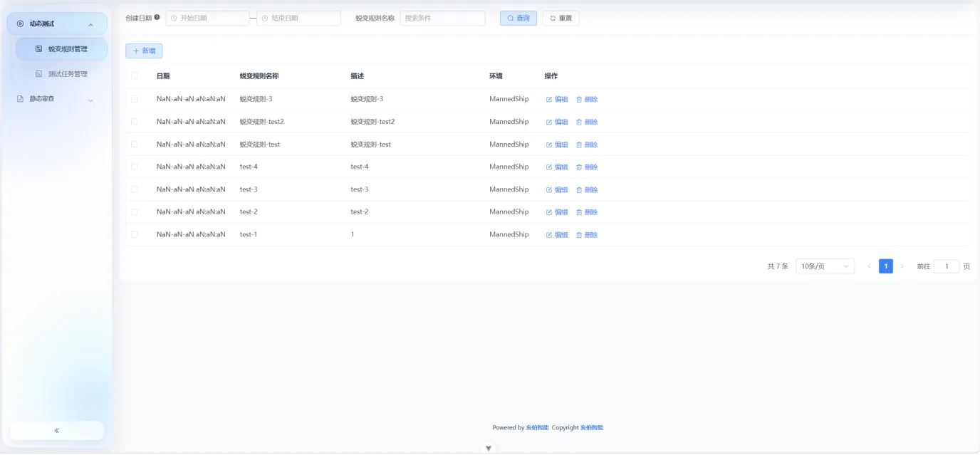Viewport: 980px width, 455px height.
Task: Click the 共 7 条 total count
Action: click(x=778, y=266)
